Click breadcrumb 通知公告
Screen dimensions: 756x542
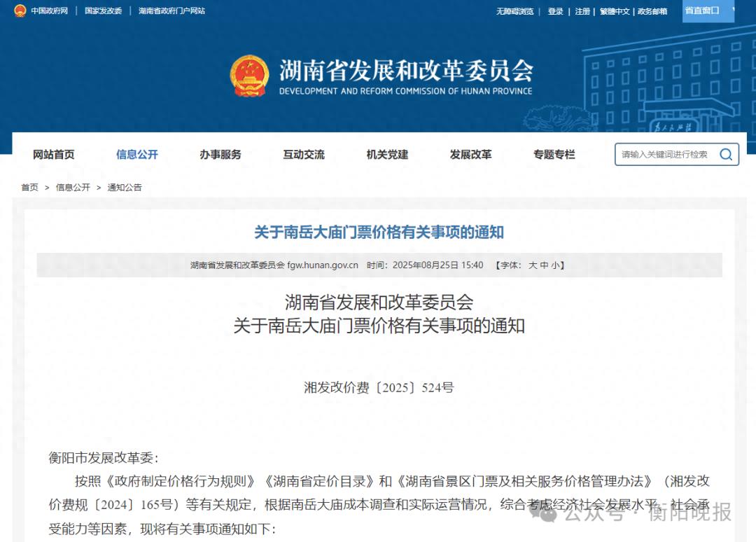[125, 187]
